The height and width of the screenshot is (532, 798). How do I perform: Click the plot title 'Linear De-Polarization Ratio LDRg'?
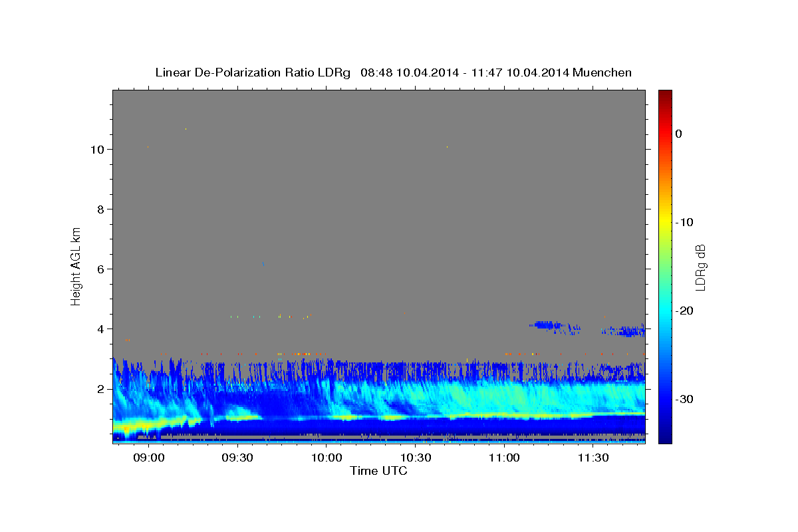252,72
